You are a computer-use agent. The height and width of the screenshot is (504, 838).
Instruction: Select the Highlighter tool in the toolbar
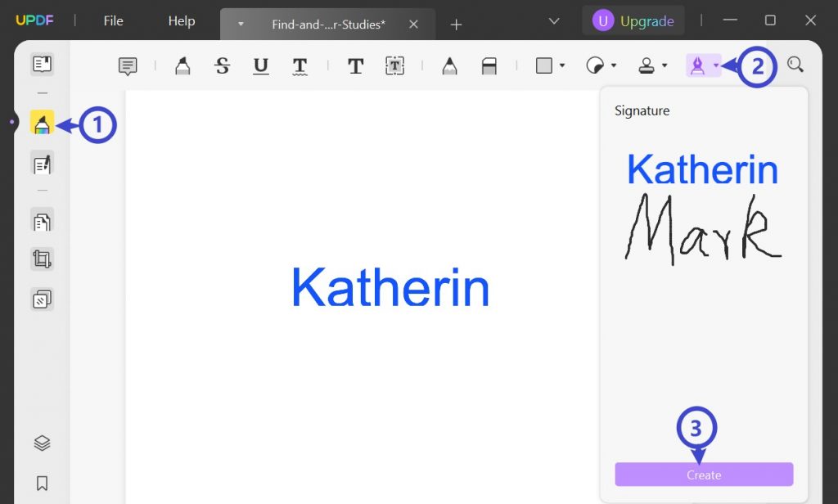182,65
